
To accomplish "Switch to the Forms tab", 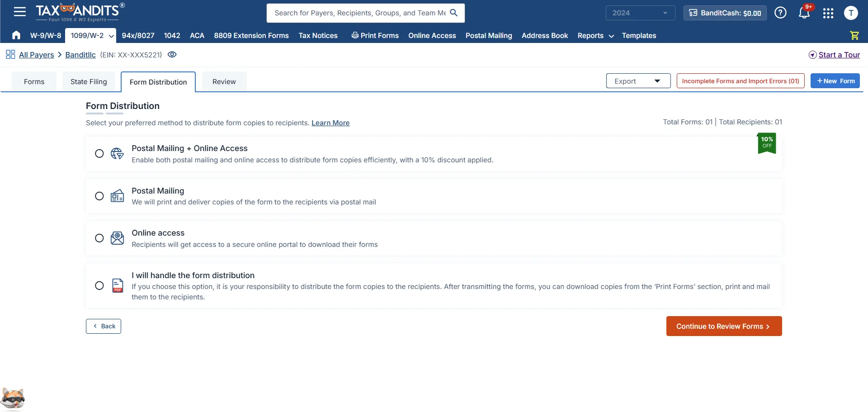I will pyautogui.click(x=34, y=81).
